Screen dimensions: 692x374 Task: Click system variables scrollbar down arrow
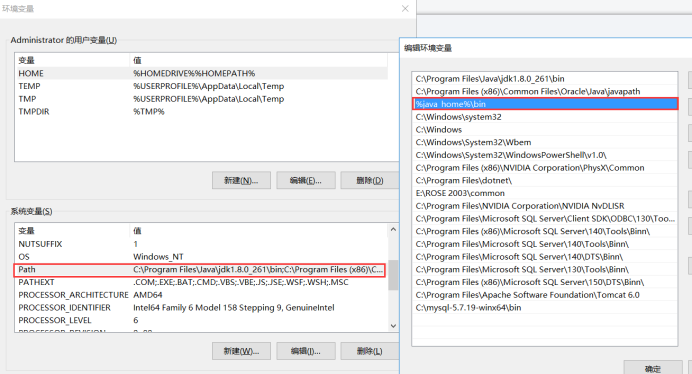coord(393,326)
